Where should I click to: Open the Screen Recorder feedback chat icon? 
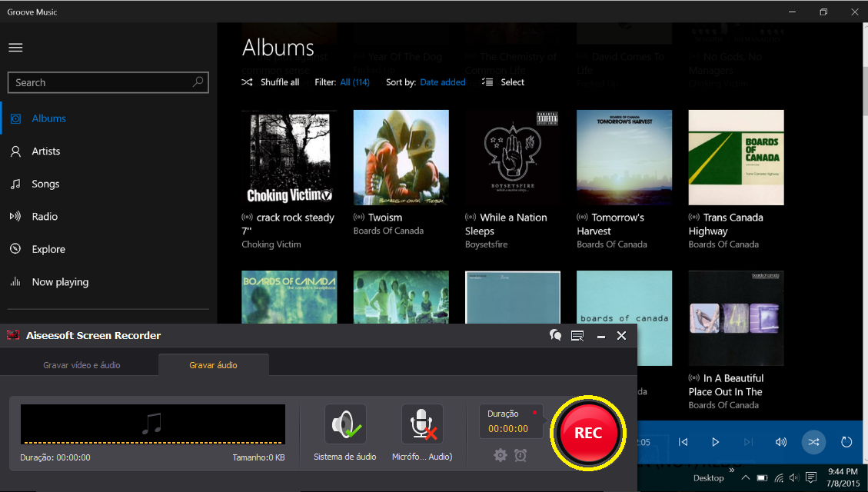555,335
